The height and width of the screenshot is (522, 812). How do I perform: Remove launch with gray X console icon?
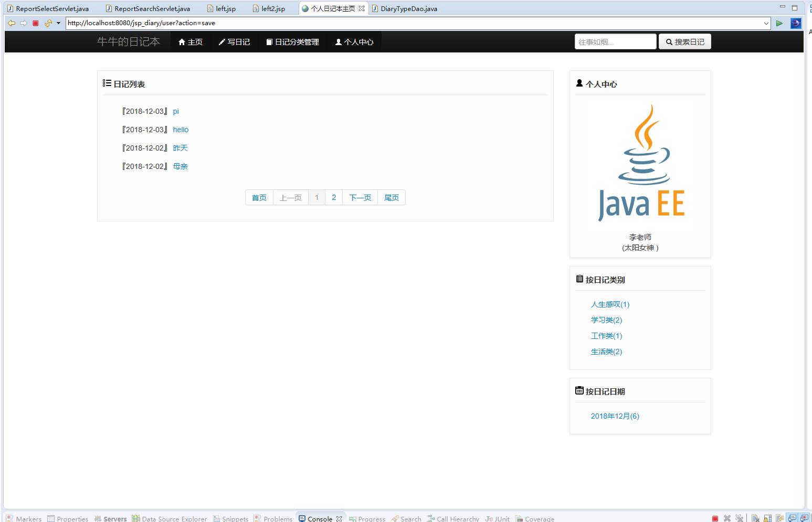tap(727, 518)
